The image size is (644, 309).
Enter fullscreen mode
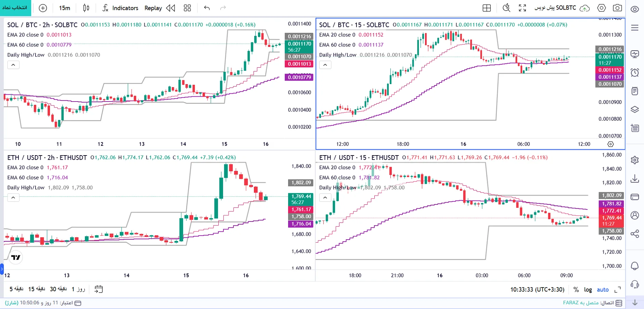point(522,8)
